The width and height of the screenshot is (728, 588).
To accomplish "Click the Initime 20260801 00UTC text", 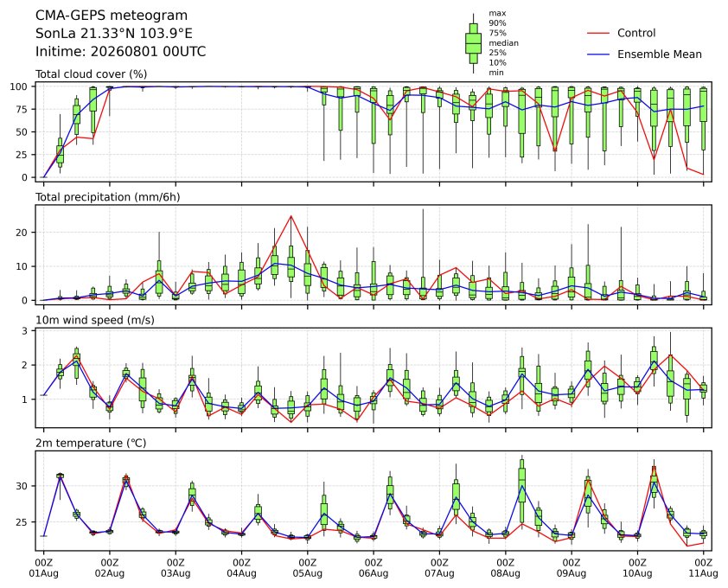I will (x=121, y=51).
